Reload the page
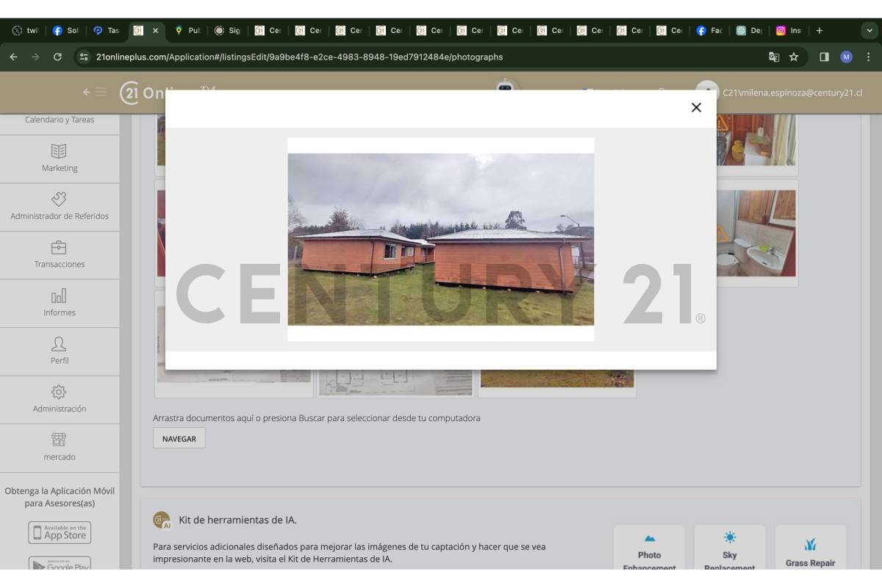882x588 pixels. coord(57,57)
